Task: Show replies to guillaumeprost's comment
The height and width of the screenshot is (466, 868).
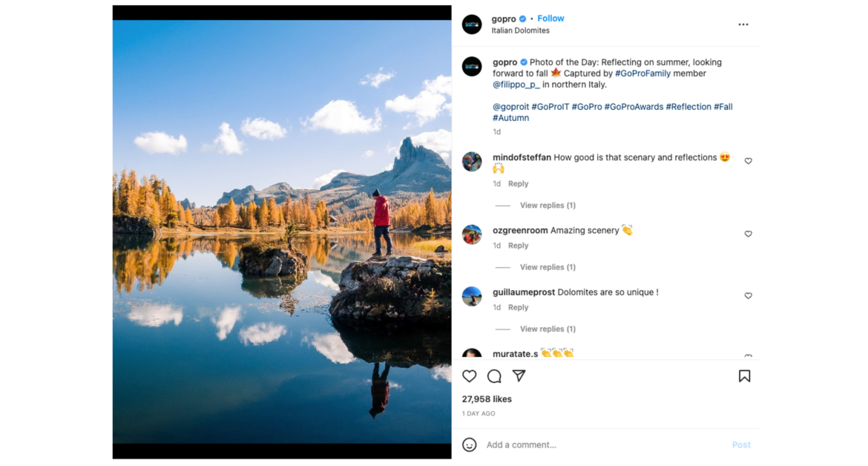Action: click(547, 328)
